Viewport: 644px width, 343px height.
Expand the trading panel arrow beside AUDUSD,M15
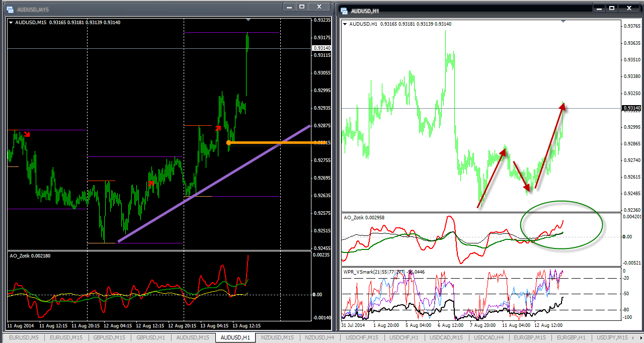click(x=11, y=22)
